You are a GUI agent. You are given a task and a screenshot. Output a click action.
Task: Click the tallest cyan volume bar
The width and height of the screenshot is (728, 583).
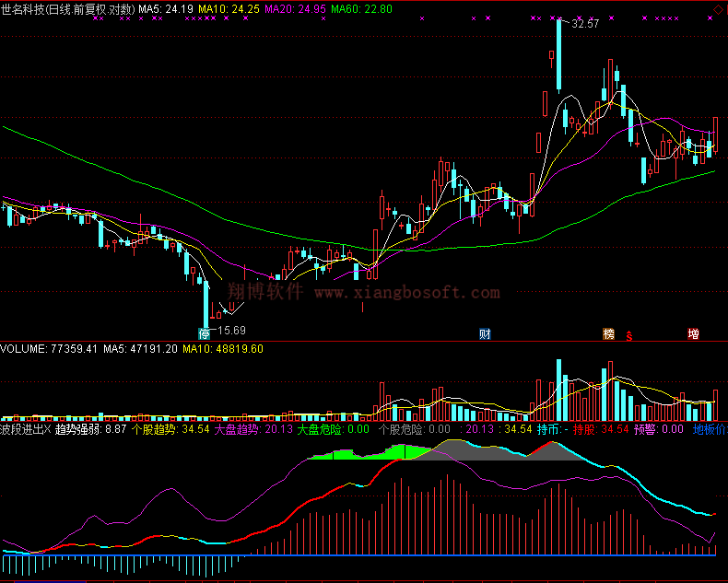coord(558,390)
